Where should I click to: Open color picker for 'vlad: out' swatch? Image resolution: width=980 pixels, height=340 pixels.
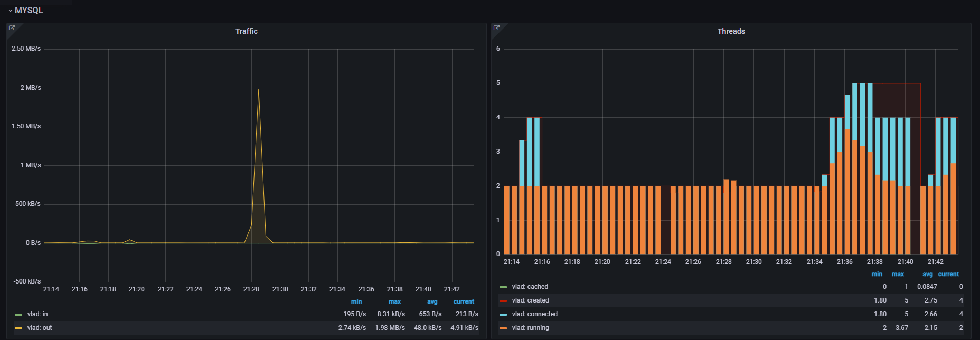18,328
